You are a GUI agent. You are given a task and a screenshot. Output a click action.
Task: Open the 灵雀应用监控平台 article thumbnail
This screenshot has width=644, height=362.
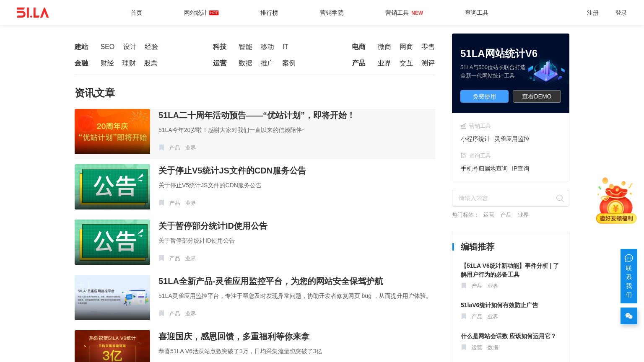point(112,297)
